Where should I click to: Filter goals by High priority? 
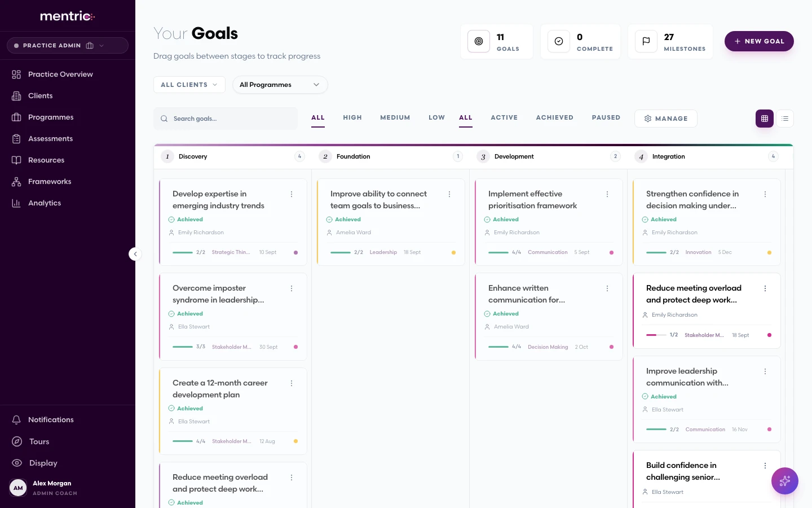[352, 117]
